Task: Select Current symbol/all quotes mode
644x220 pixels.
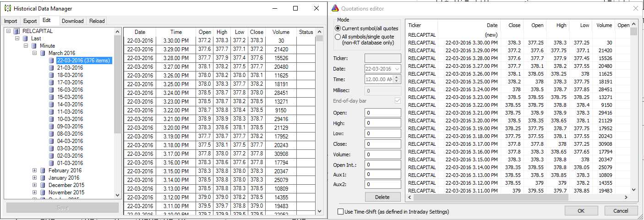Action: 338,28
